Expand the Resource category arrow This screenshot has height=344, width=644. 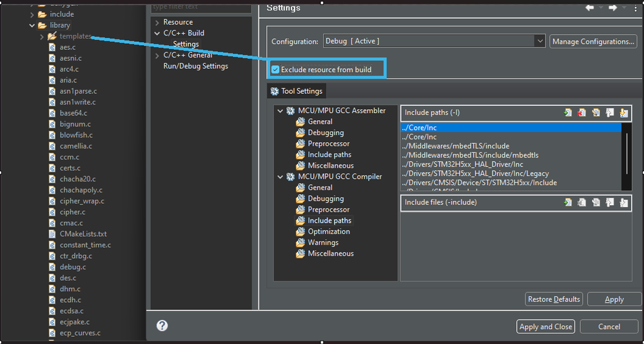pos(157,22)
